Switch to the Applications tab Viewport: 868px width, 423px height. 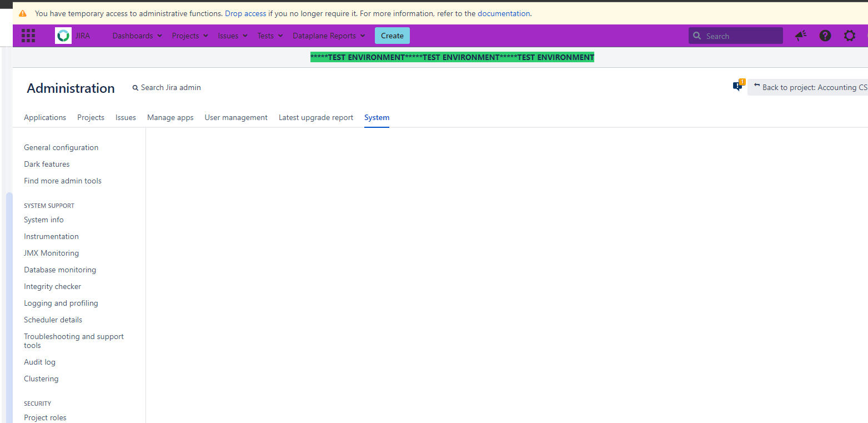45,117
